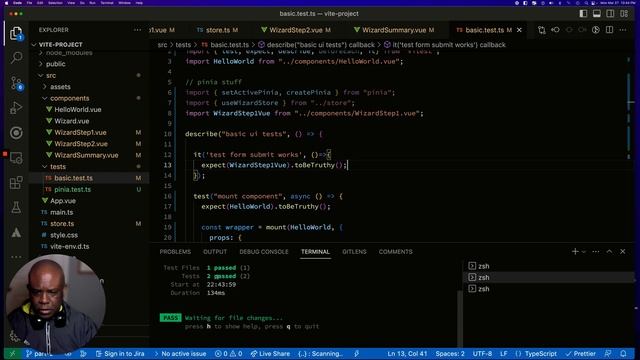Open the OUTPUT panel tab
Image resolution: width=640 pixels, height=360 pixels.
pyautogui.click(x=215, y=251)
